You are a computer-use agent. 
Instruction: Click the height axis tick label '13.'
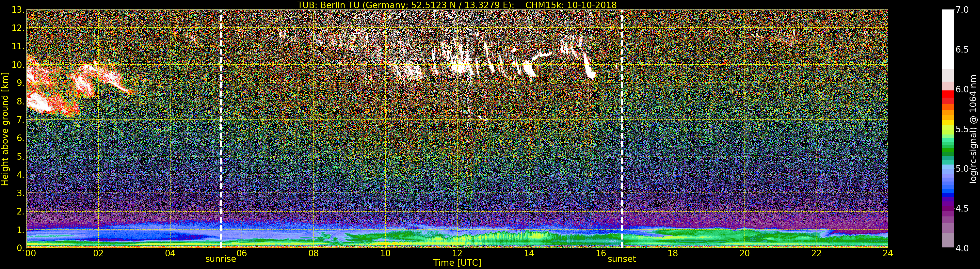(18, 10)
